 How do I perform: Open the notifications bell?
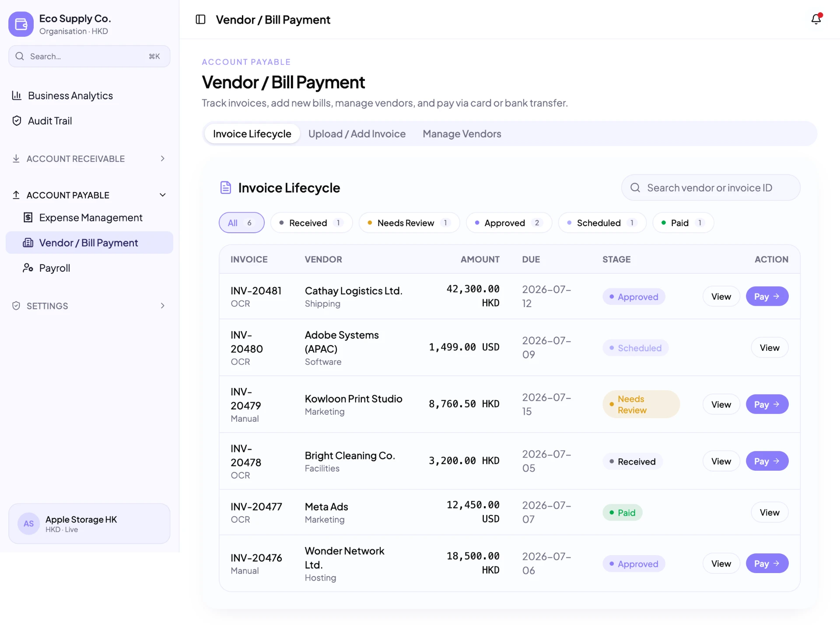click(x=816, y=19)
